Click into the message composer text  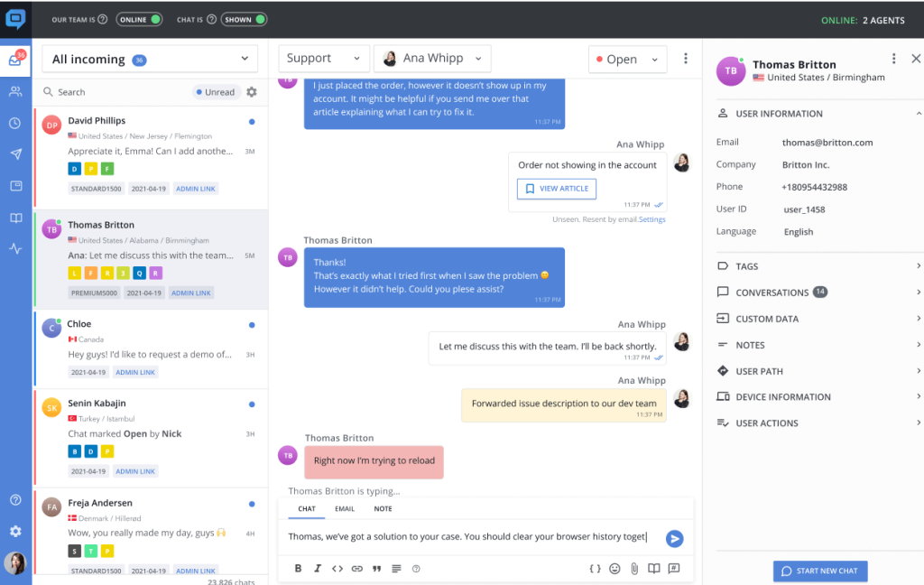point(467,536)
